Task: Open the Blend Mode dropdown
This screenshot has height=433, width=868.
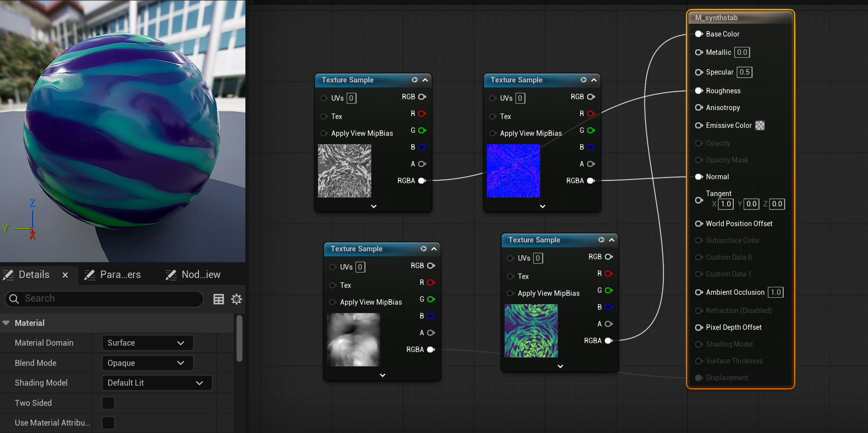Action: (x=147, y=363)
